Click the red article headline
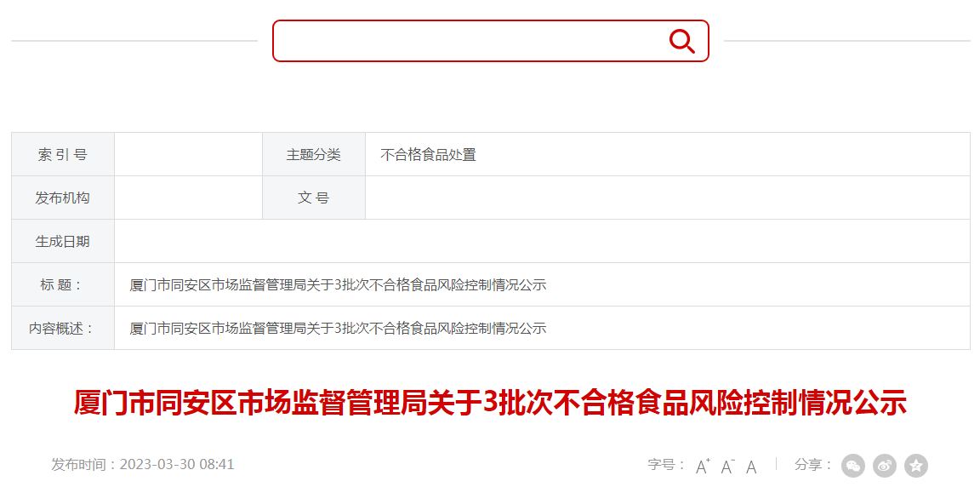The image size is (980, 487). pyautogui.click(x=490, y=404)
